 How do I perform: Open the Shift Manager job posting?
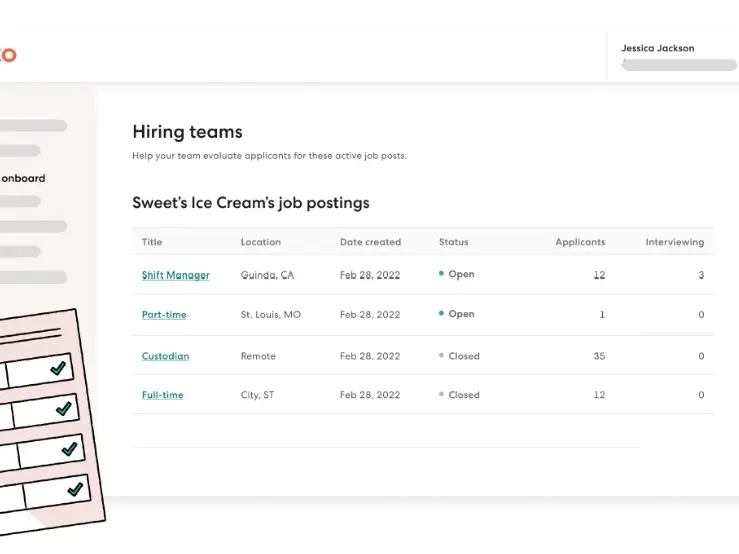point(175,275)
